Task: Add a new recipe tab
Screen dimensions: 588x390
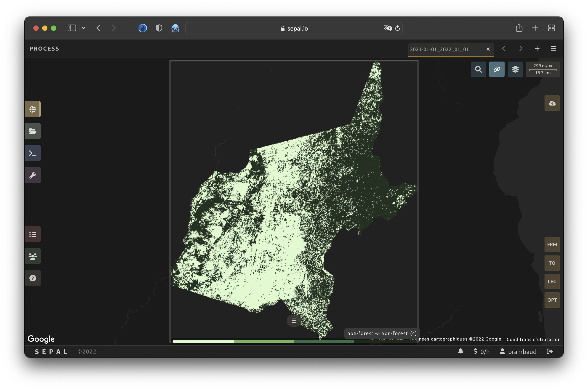Action: (537, 49)
